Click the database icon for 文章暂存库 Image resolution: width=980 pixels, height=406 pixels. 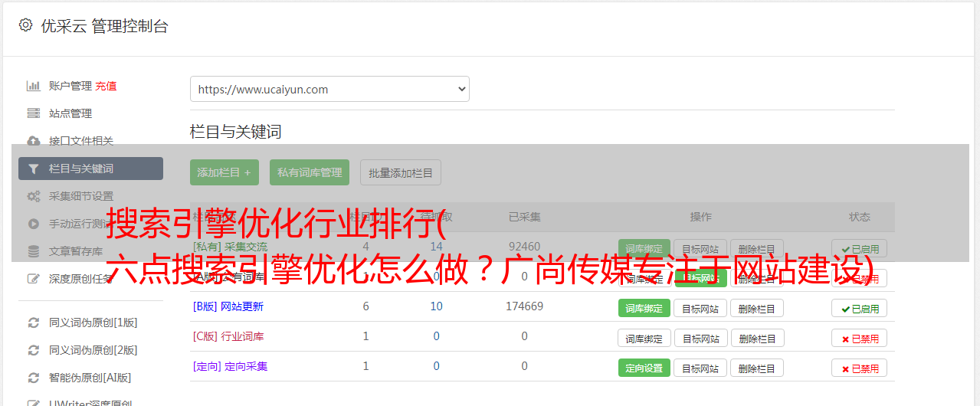33,251
